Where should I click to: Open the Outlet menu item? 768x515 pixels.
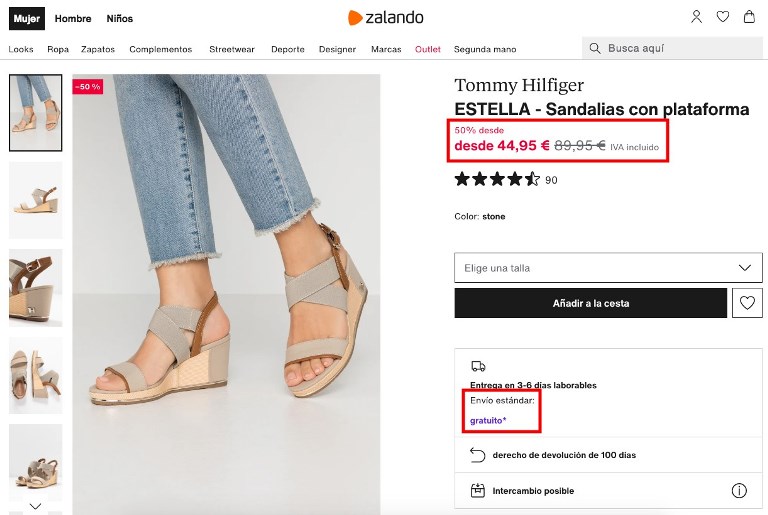(428, 49)
